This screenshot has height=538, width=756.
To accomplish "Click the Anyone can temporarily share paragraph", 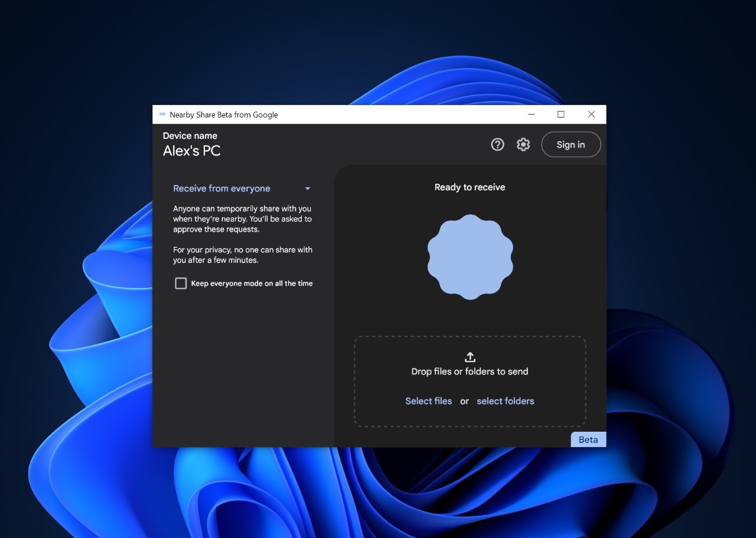I will pos(242,219).
